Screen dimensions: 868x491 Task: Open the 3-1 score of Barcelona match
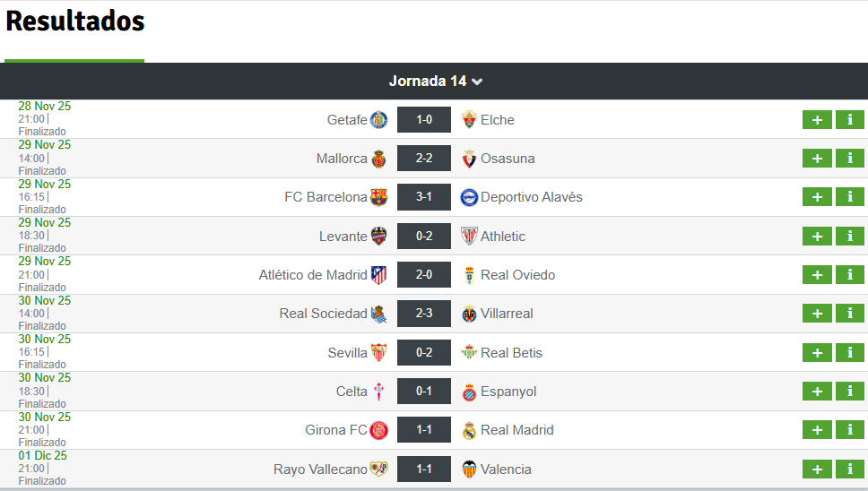click(x=424, y=197)
